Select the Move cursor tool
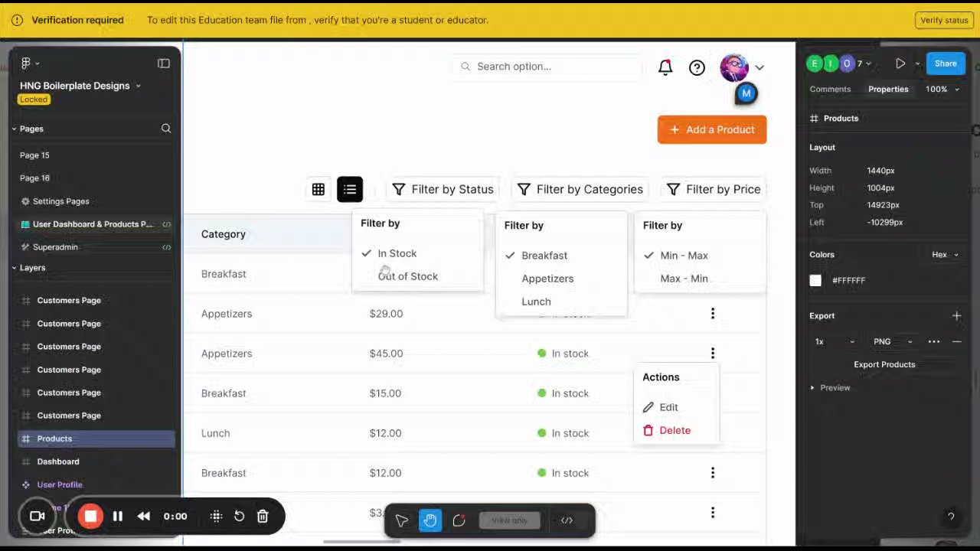Viewport: 980px width, 551px height. tap(402, 520)
